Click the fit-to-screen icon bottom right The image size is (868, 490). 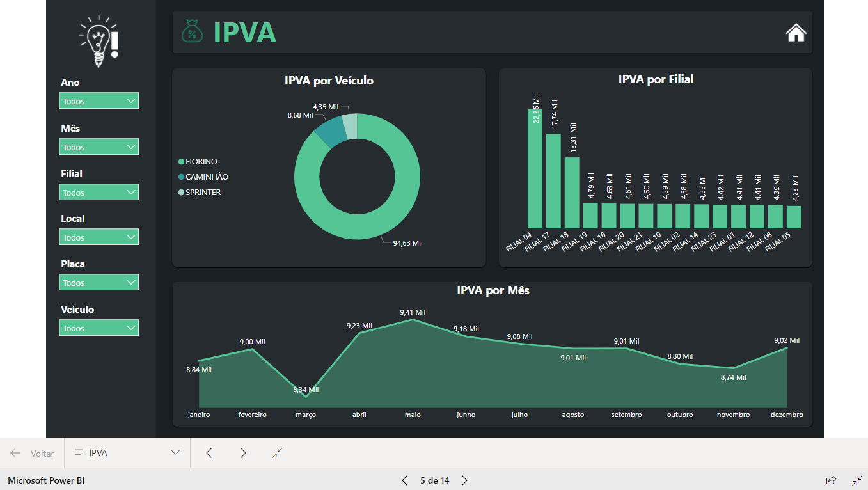click(857, 480)
